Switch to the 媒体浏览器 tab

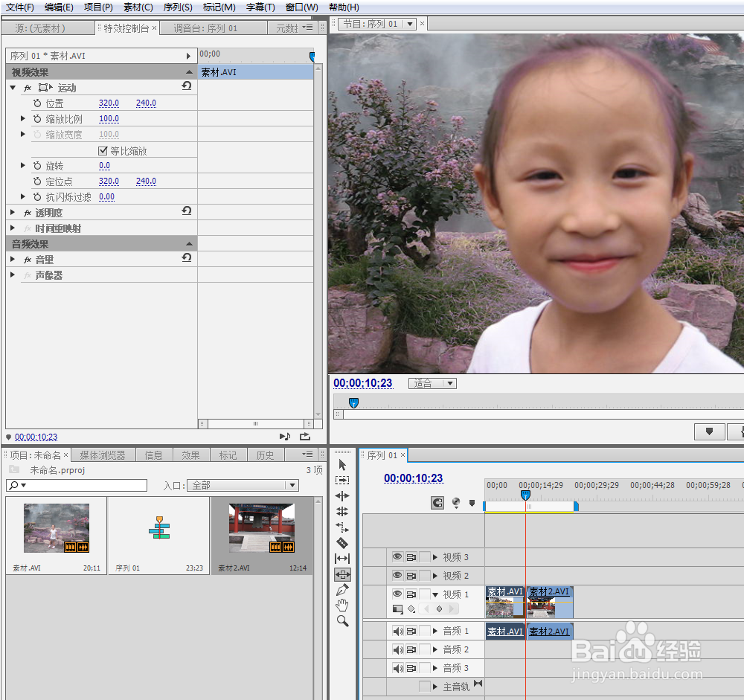point(103,455)
